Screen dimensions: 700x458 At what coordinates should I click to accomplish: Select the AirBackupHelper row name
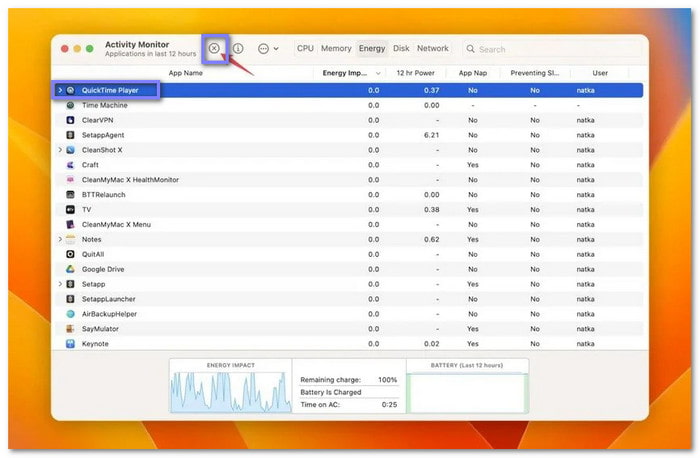point(109,314)
